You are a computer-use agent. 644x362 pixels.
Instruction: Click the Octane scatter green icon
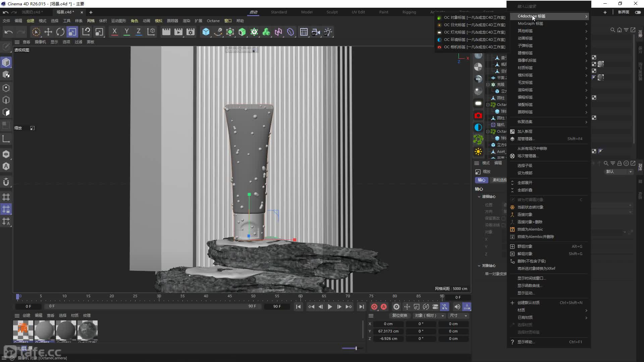click(x=478, y=139)
